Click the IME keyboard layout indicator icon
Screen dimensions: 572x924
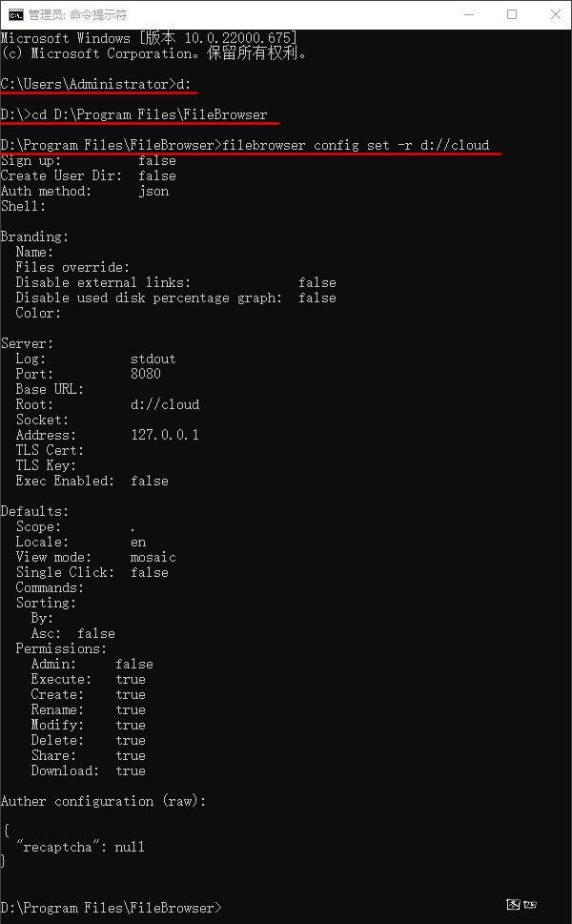(530, 904)
